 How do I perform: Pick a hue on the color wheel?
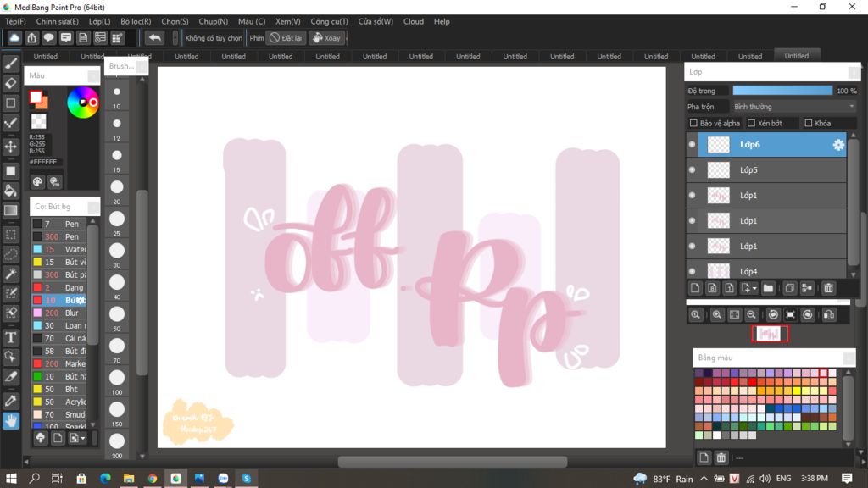[82, 103]
